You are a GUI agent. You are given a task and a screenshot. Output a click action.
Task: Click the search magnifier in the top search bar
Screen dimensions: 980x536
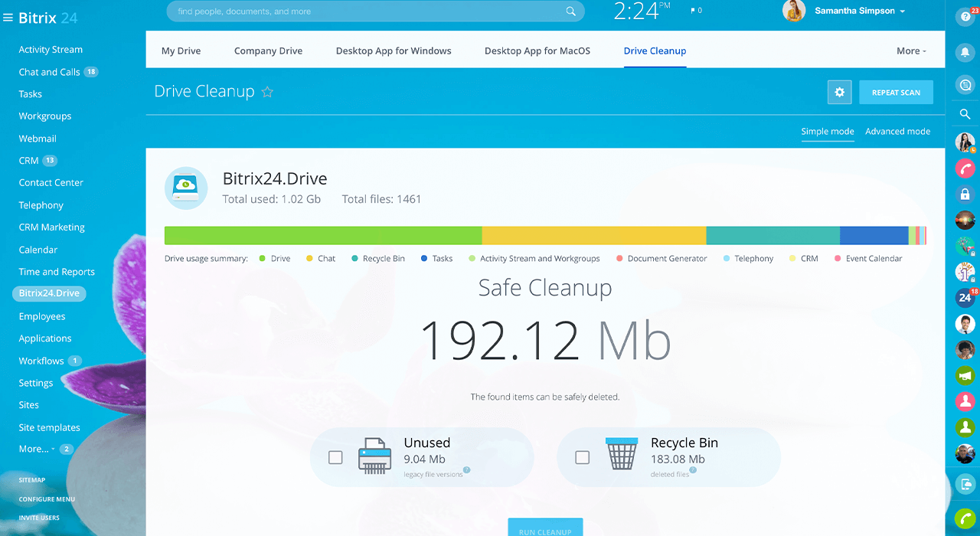[570, 11]
